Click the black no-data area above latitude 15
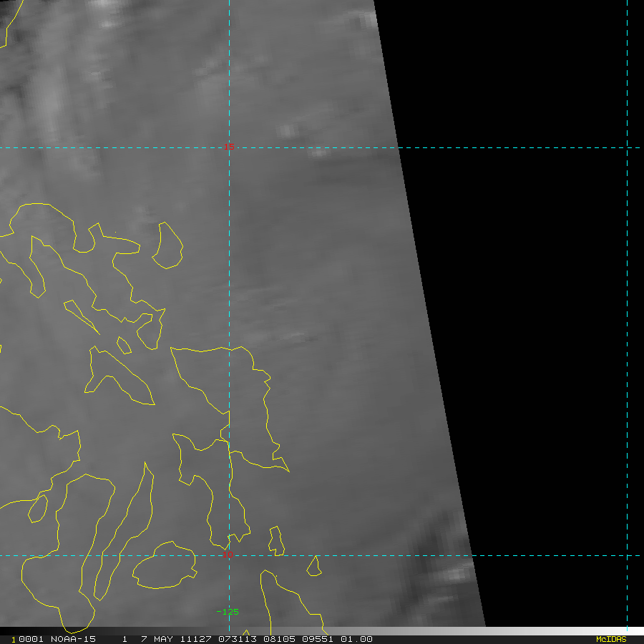This screenshot has width=644, height=644. [515, 72]
